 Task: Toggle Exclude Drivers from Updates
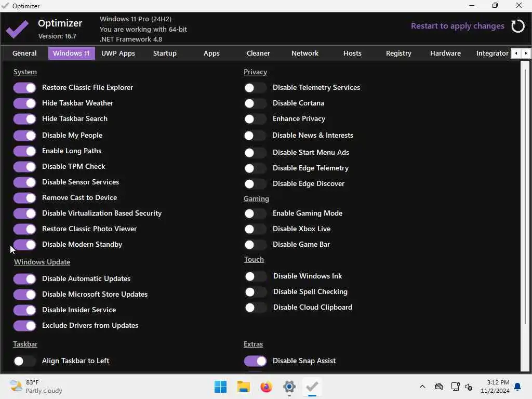pos(24,326)
